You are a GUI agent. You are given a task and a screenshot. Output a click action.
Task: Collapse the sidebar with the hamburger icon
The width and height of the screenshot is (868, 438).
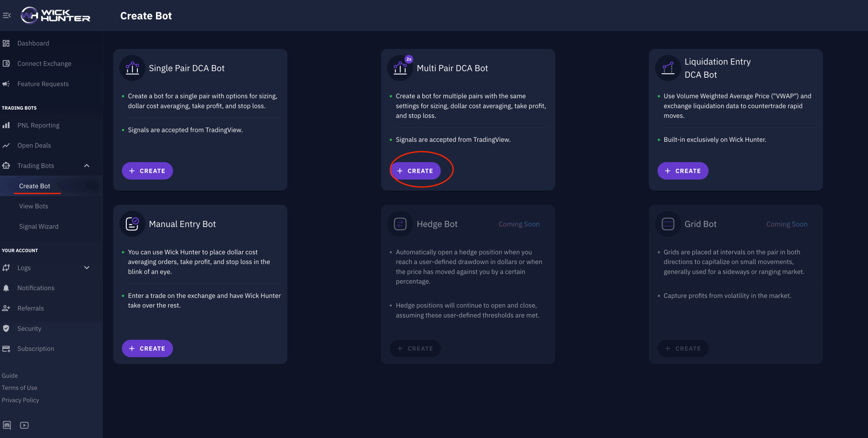[7, 15]
